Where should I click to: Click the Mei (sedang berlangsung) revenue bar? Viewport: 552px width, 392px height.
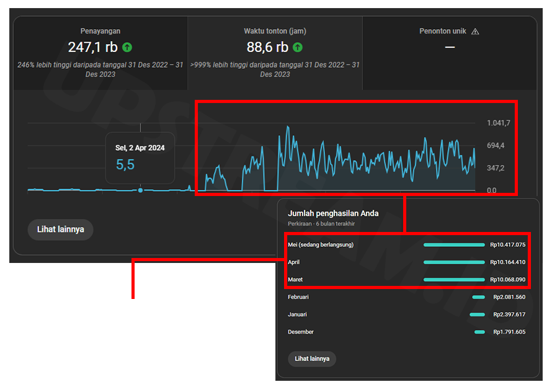[454, 245]
